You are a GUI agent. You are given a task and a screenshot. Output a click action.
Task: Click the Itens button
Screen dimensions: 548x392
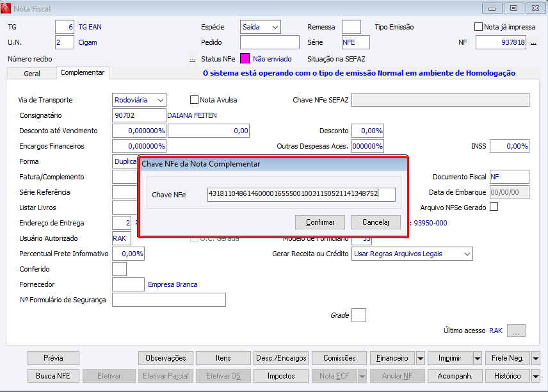pos(223,358)
